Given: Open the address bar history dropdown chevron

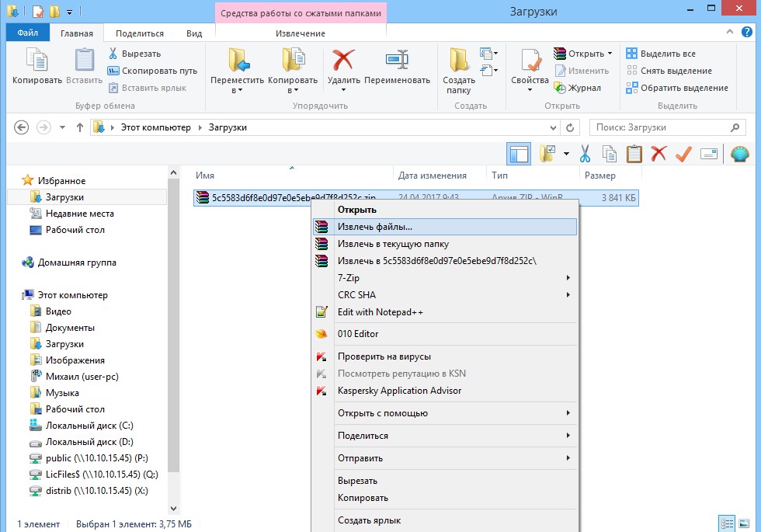Looking at the screenshot, I should tap(553, 127).
